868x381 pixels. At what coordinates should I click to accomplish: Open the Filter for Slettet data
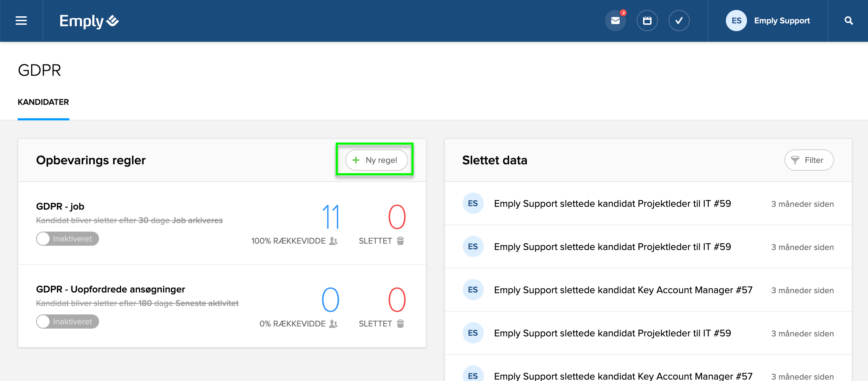(x=809, y=160)
